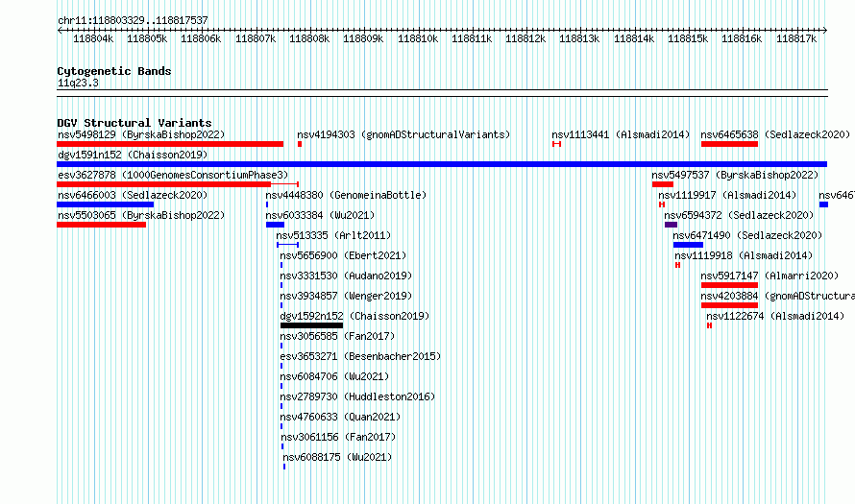855x504 pixels.
Task: Open nsv5656900 (Ebert2021) label
Action: tap(343, 255)
